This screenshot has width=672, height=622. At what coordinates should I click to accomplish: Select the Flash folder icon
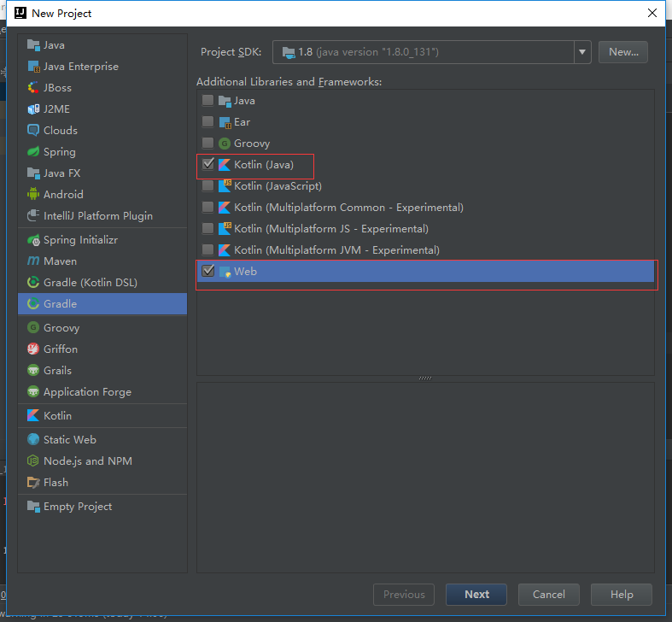coord(33,483)
